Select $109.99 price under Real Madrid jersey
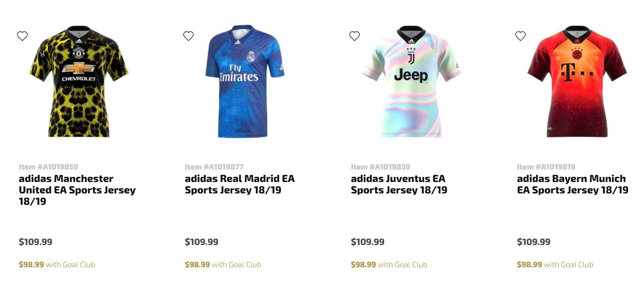644x292 pixels. (201, 242)
